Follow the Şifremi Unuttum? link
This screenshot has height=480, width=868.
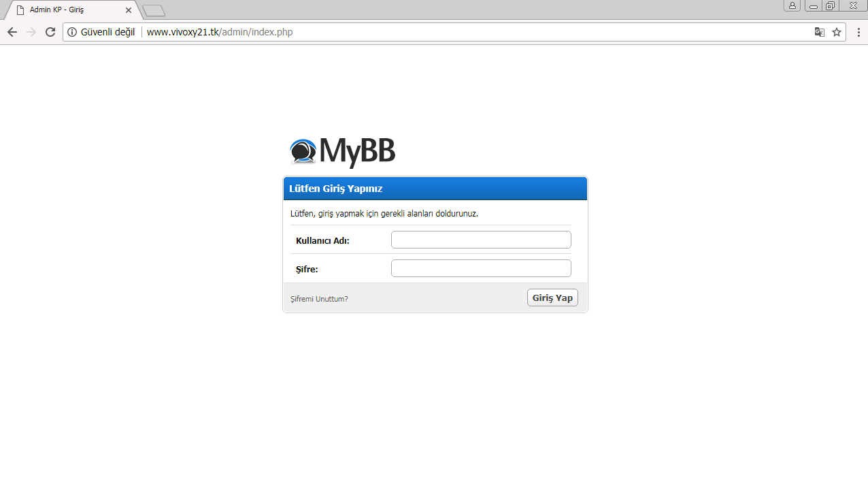pos(319,299)
